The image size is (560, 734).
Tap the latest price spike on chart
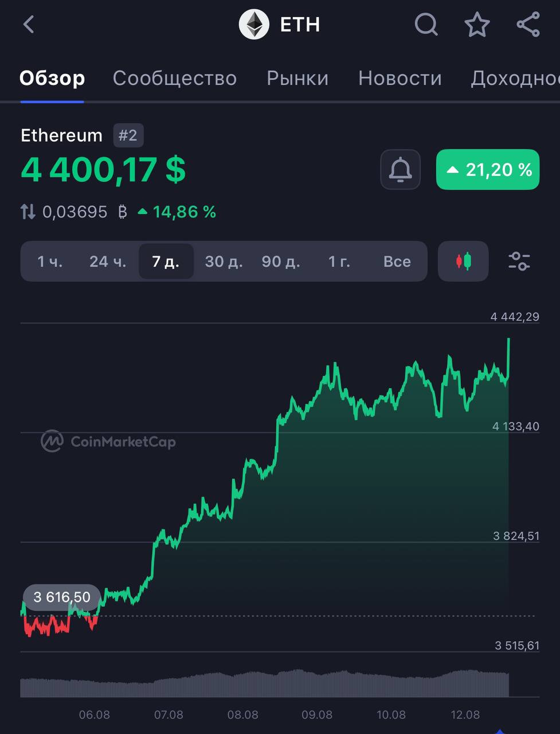click(x=508, y=358)
